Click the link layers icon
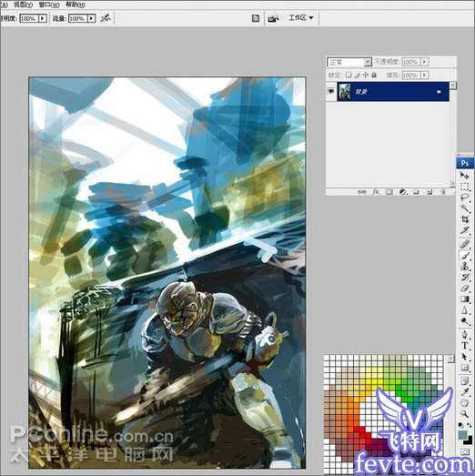Screen dimensions: 475x476 pyautogui.click(x=361, y=192)
